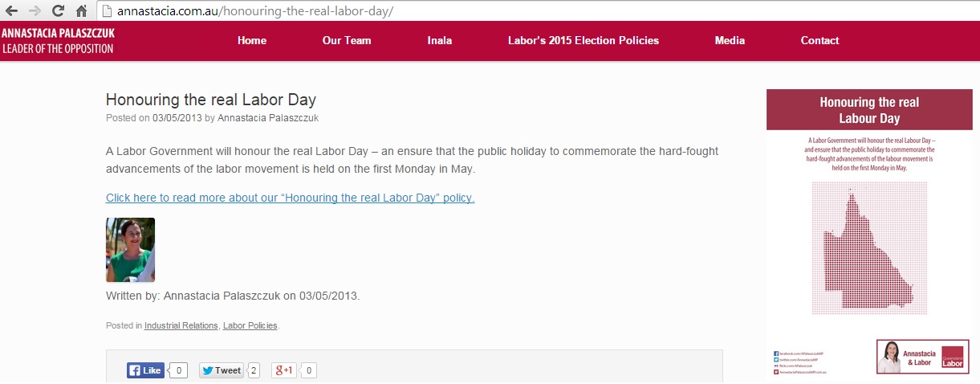Open Labor's 2015 Election Policies menu
This screenshot has width=980, height=384.
click(584, 40)
